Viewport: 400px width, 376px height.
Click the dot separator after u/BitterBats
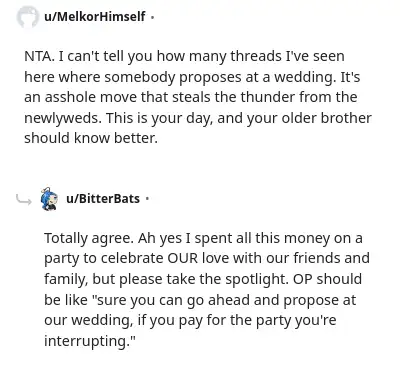147,199
